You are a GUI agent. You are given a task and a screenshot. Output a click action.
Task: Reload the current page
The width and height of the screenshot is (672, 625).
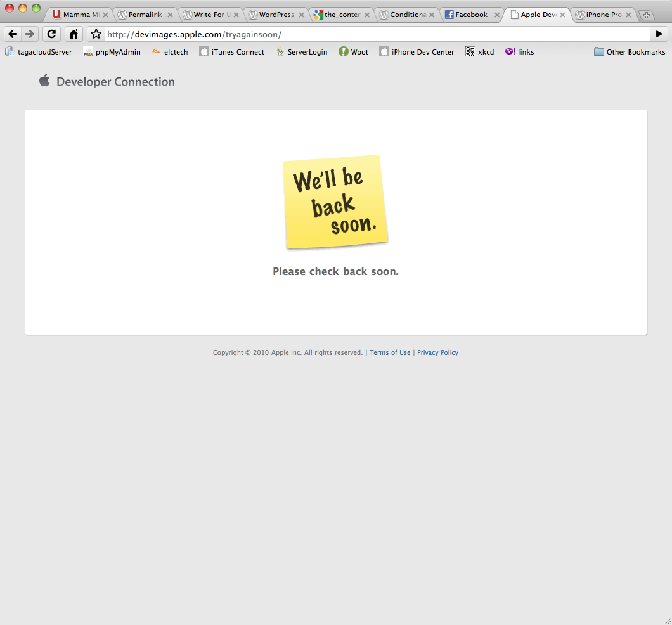click(51, 34)
